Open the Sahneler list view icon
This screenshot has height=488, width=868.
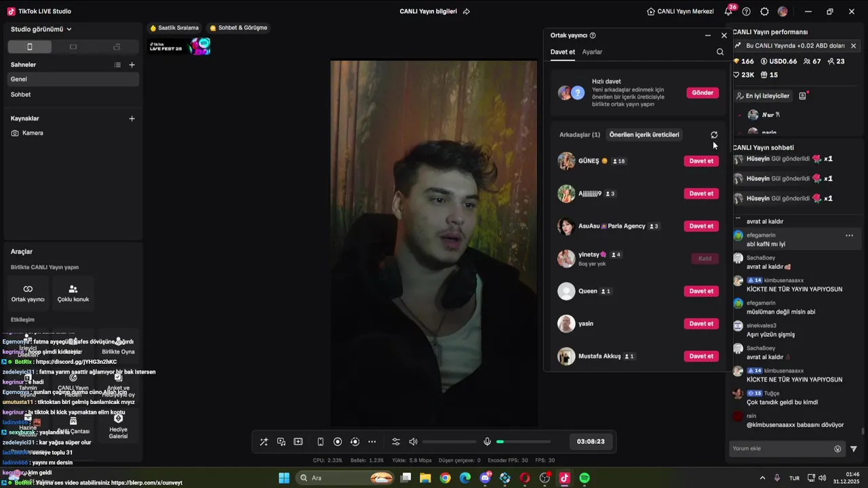pyautogui.click(x=117, y=65)
